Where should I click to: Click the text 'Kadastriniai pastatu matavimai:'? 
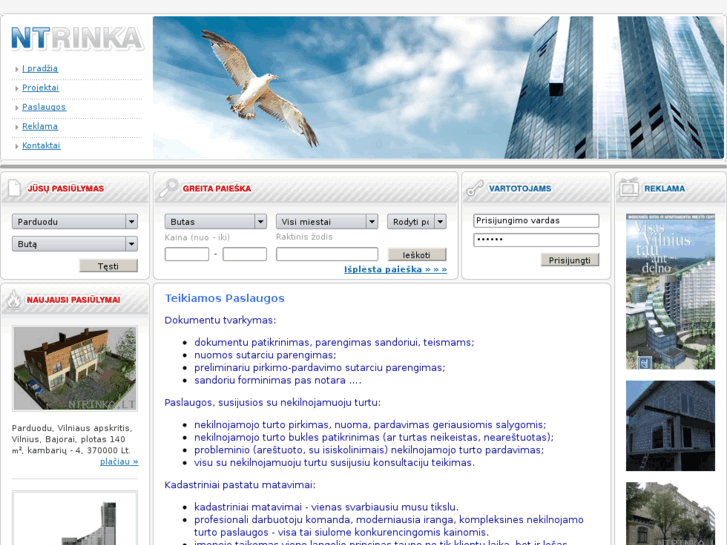(240, 485)
